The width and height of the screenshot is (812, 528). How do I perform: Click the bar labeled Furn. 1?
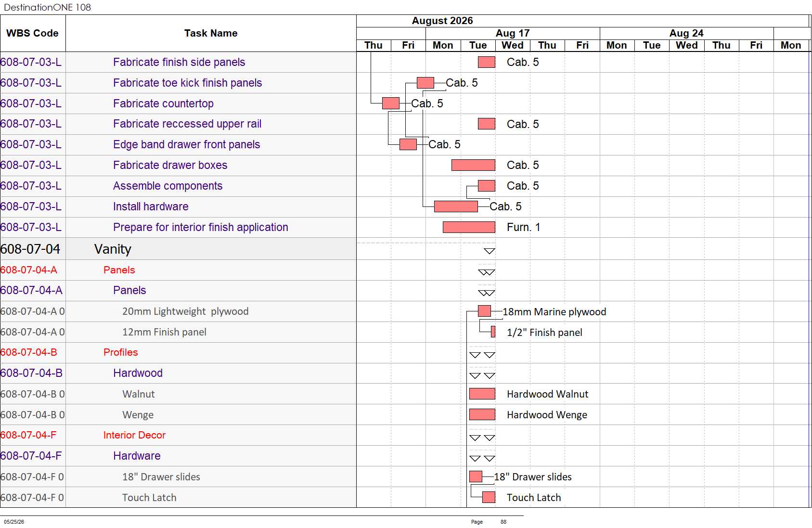coord(469,227)
